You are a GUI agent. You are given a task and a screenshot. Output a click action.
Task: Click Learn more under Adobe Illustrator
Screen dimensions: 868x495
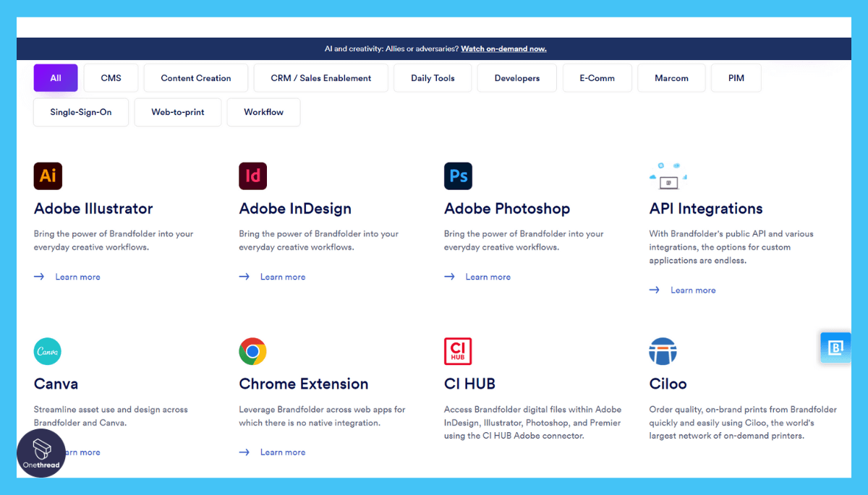77,277
